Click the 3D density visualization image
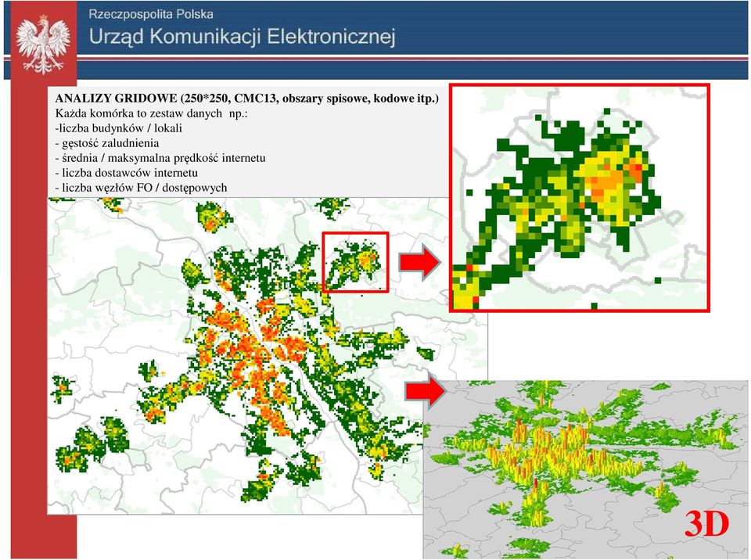 click(x=585, y=469)
